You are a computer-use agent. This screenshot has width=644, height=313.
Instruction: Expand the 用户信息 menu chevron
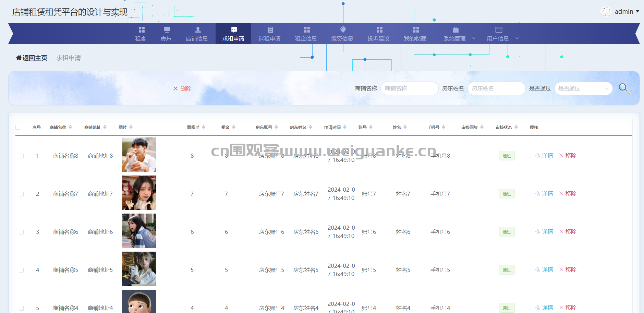pyautogui.click(x=517, y=38)
